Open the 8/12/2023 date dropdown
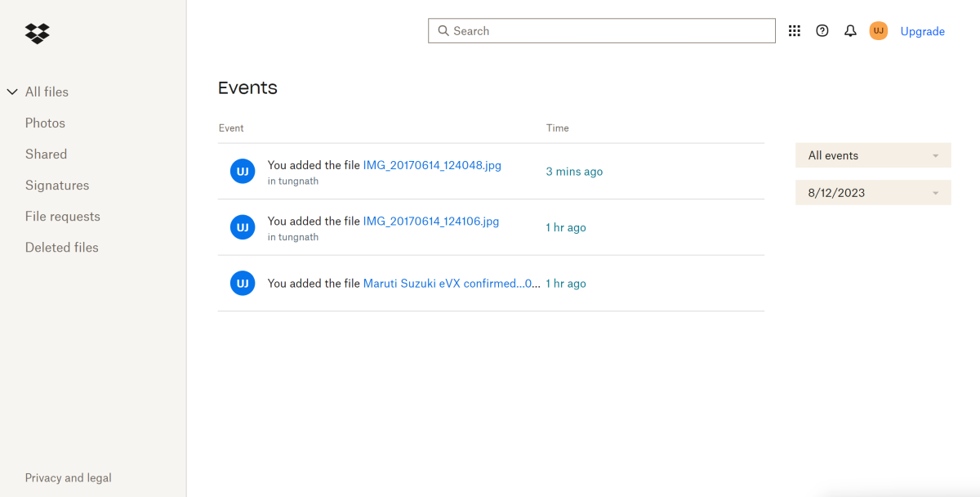 [x=873, y=193]
